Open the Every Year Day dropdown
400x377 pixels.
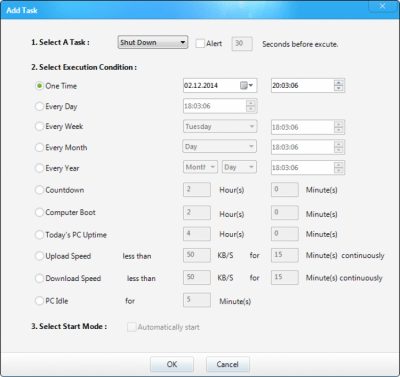(x=239, y=167)
